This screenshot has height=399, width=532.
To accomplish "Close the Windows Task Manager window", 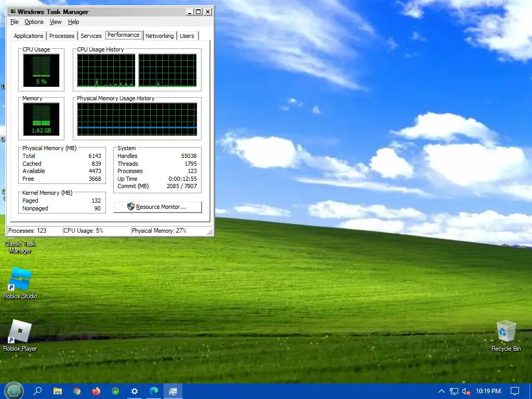I will tap(208, 12).
